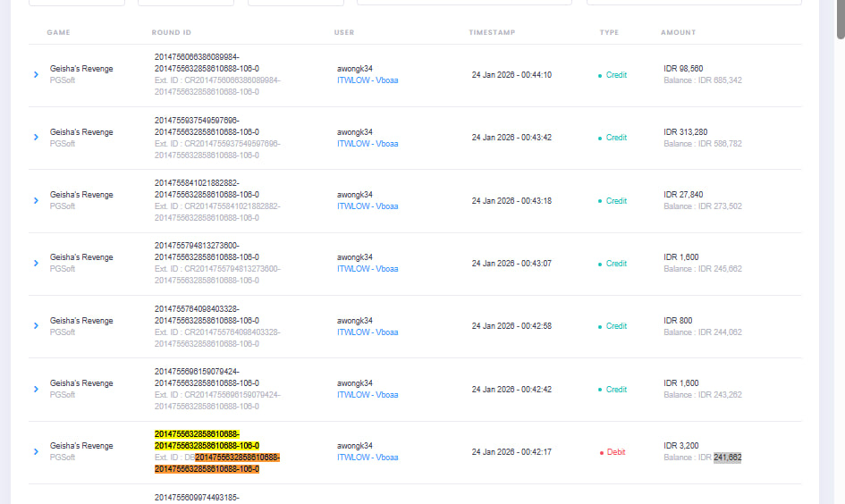Select amount IDR 27,840
The width and height of the screenshot is (845, 504).
coord(683,195)
